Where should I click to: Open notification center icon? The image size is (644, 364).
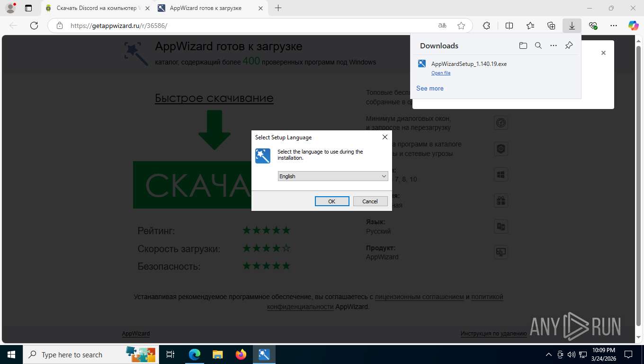point(628,355)
